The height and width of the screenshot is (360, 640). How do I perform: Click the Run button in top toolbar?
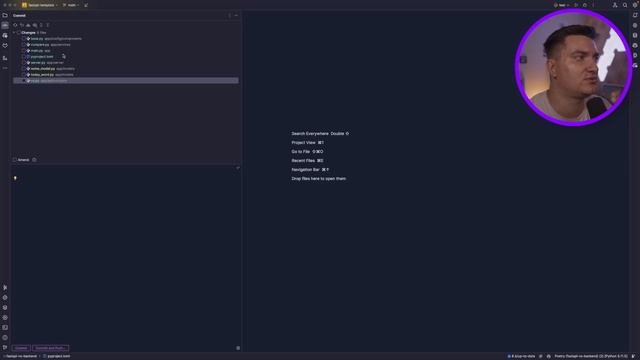coord(576,5)
